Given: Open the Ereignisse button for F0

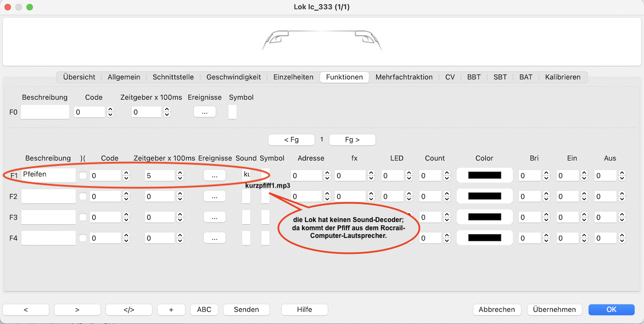Looking at the screenshot, I should tap(204, 112).
